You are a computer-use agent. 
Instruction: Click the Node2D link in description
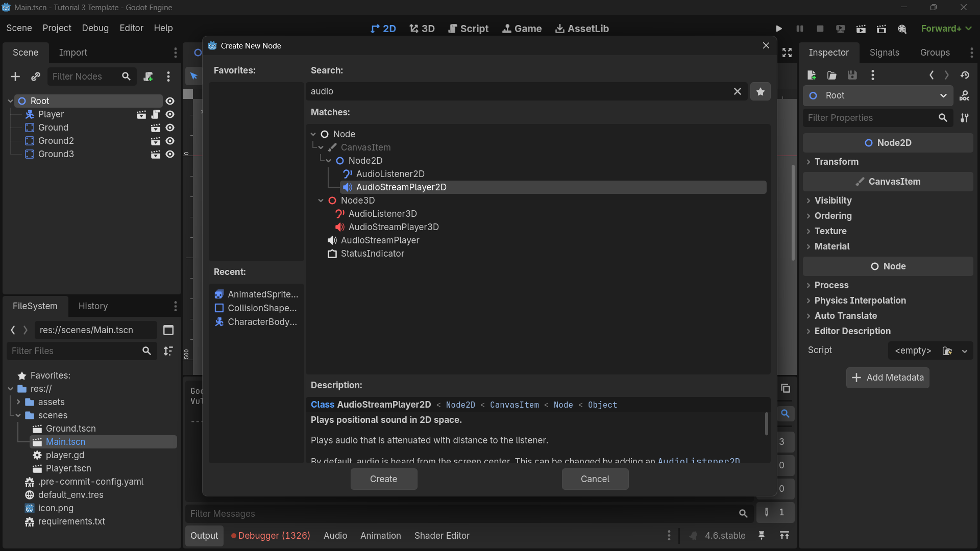pos(460,405)
